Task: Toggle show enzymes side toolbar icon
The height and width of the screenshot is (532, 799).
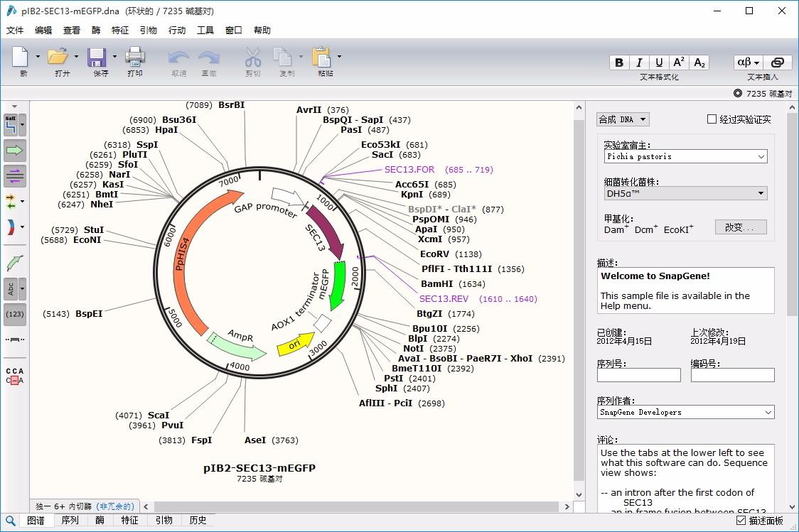Action: [x=11, y=125]
